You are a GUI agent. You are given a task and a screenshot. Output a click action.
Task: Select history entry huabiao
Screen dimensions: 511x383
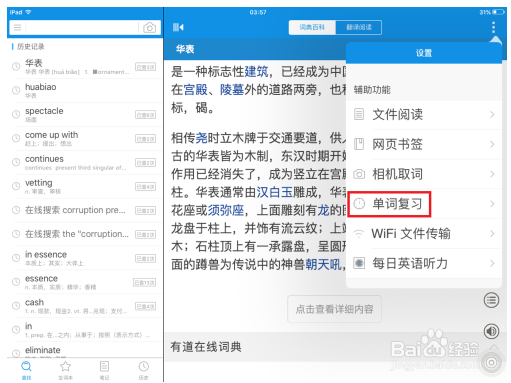pos(85,90)
